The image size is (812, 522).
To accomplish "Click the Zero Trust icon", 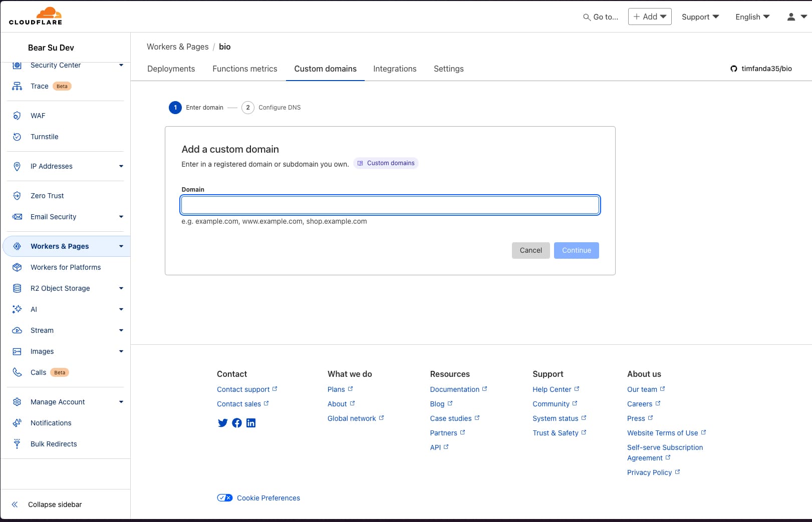I will [x=17, y=196].
